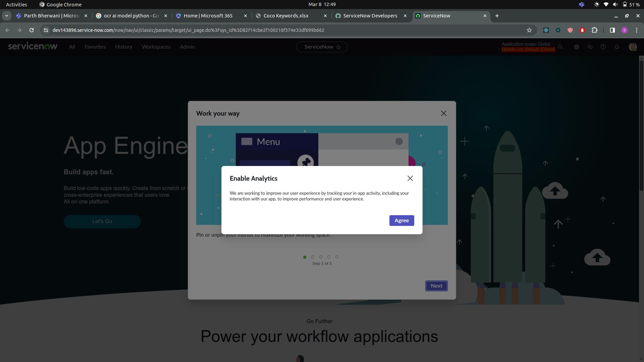Open Chrome three-dot menu

tap(637, 30)
